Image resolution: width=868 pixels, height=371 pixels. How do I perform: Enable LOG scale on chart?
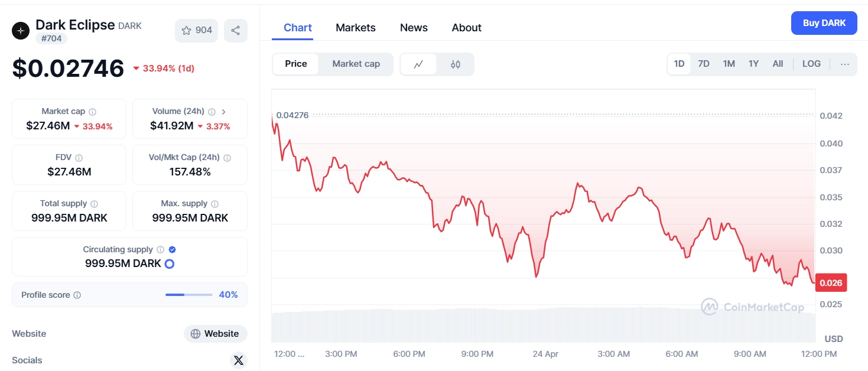pyautogui.click(x=811, y=64)
